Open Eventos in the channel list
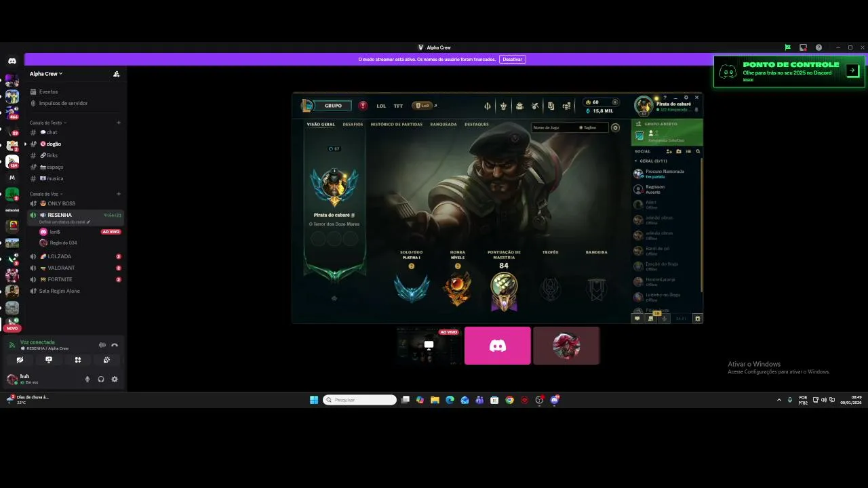The image size is (868, 488). click(48, 91)
